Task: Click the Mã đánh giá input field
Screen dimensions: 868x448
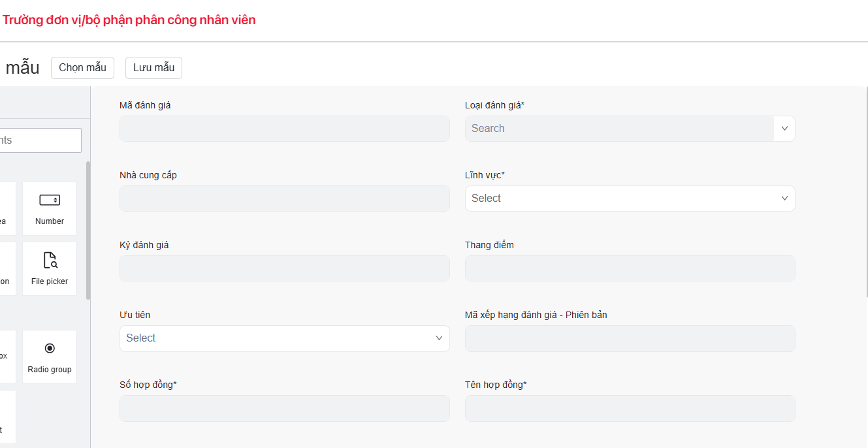Action: [284, 129]
